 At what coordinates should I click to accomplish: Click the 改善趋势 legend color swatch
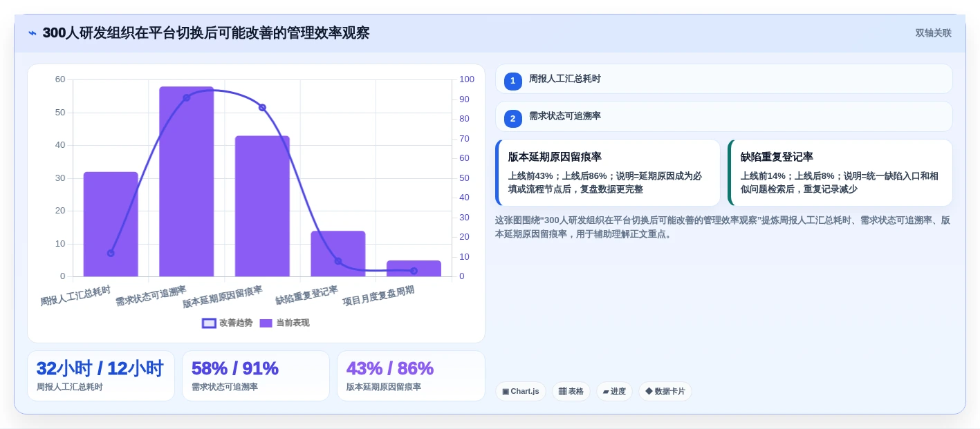210,323
